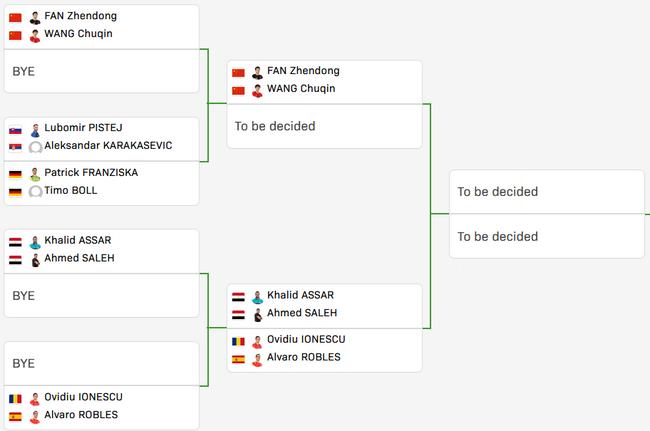This screenshot has width=650, height=431.
Task: Click WANG Chuqin avatar in second round
Action: click(x=257, y=90)
